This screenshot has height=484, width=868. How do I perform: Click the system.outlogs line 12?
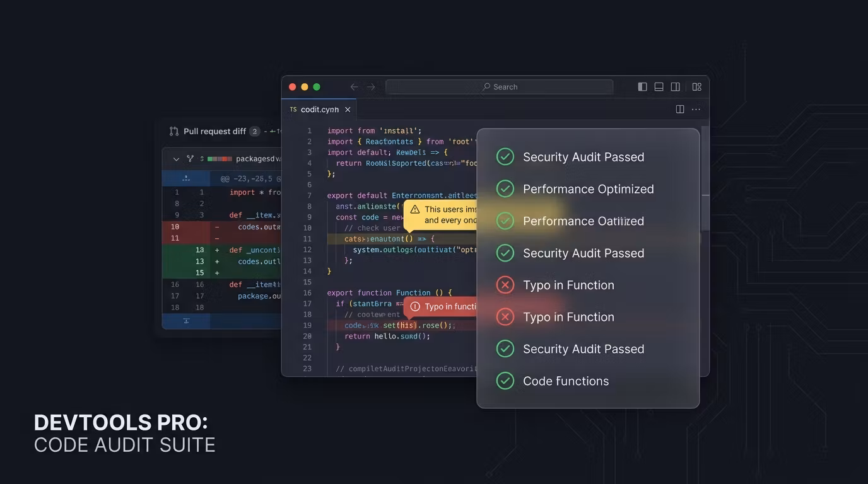click(x=415, y=250)
